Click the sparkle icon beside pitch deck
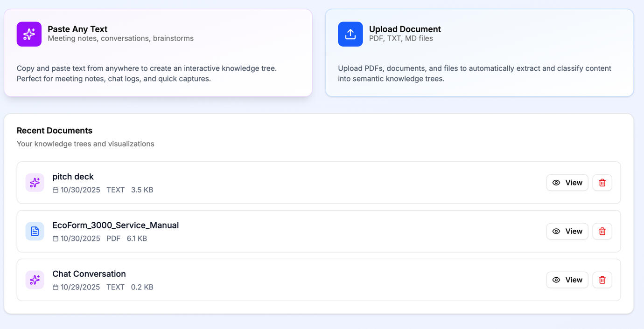This screenshot has width=644, height=329. click(35, 183)
